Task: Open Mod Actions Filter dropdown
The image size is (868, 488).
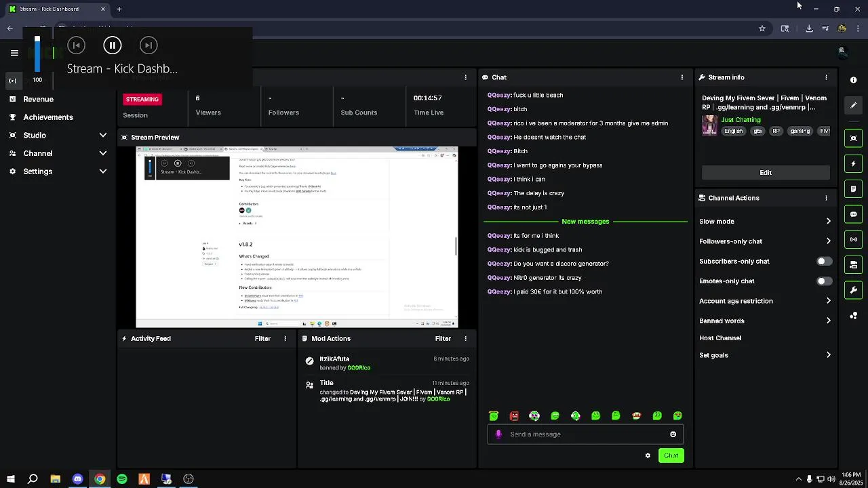Action: pos(443,338)
